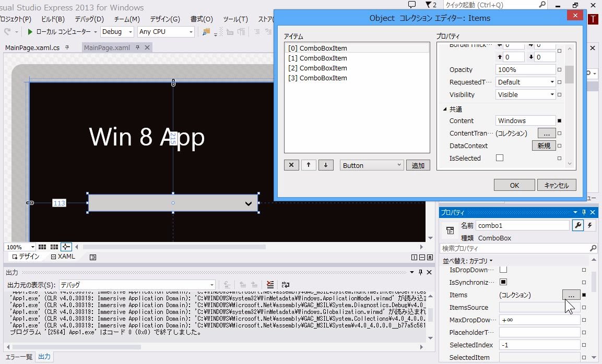The image size is (602, 364).
Task: Open the Visibility dropdown
Action: (x=525, y=94)
